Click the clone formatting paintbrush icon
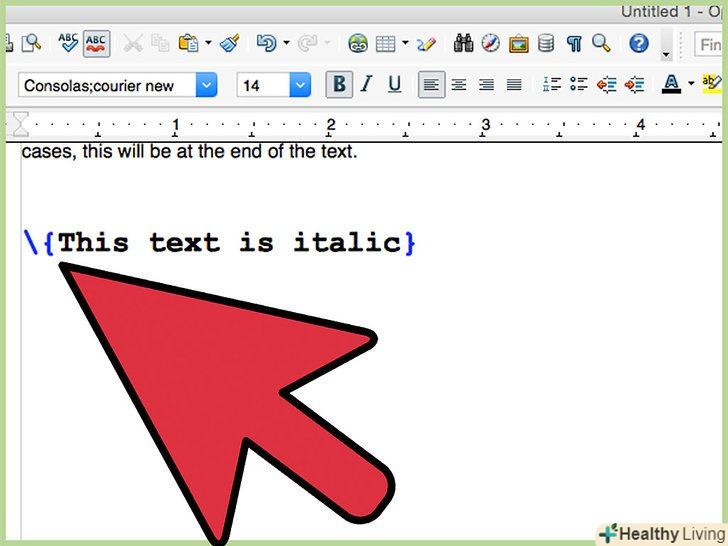The height and width of the screenshot is (546, 728). [229, 43]
